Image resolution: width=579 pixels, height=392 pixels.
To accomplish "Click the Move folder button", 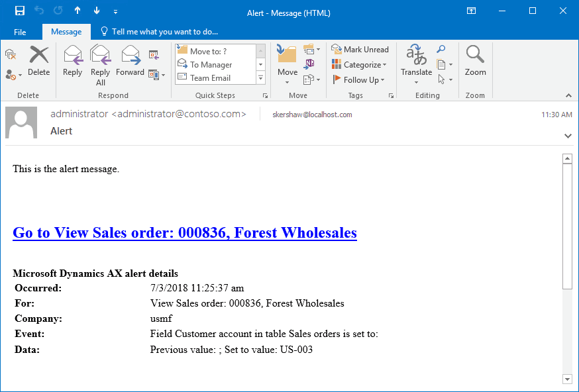I will (x=288, y=65).
